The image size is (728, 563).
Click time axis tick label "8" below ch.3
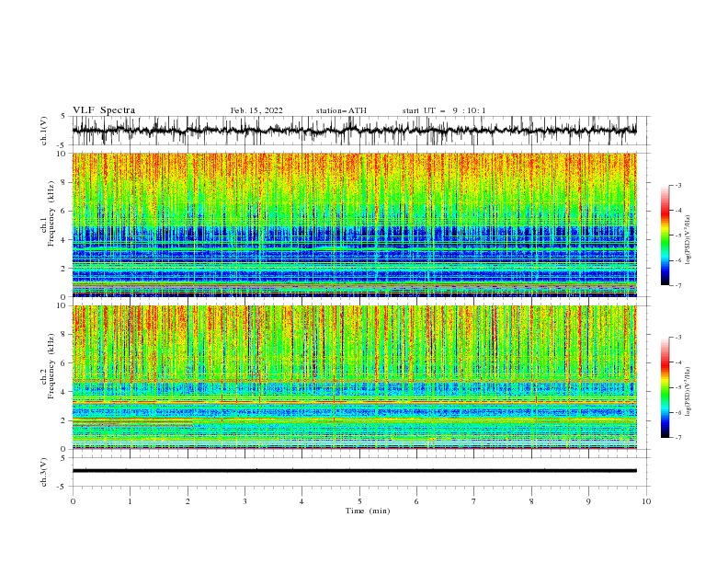click(x=531, y=501)
